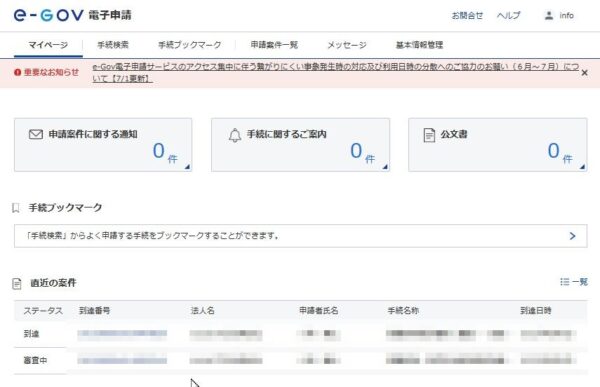
Task: Click the 0 件 count on 手続に関するご案内 card
Action: (362, 152)
